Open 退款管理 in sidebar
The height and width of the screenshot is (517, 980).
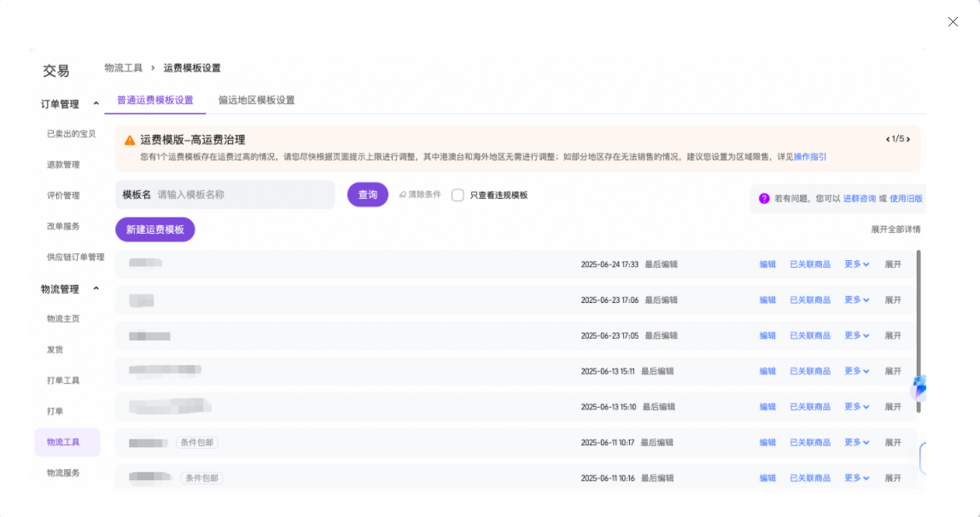(x=63, y=165)
